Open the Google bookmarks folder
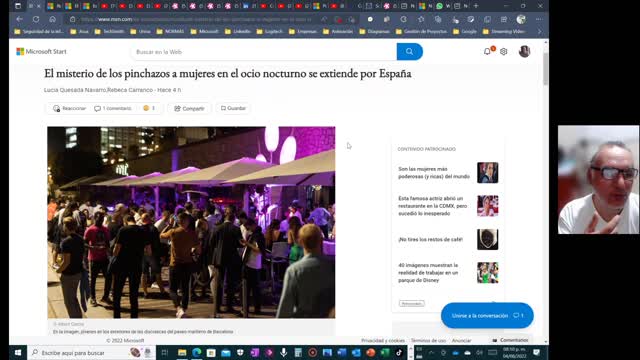640x360 pixels. (x=465, y=31)
